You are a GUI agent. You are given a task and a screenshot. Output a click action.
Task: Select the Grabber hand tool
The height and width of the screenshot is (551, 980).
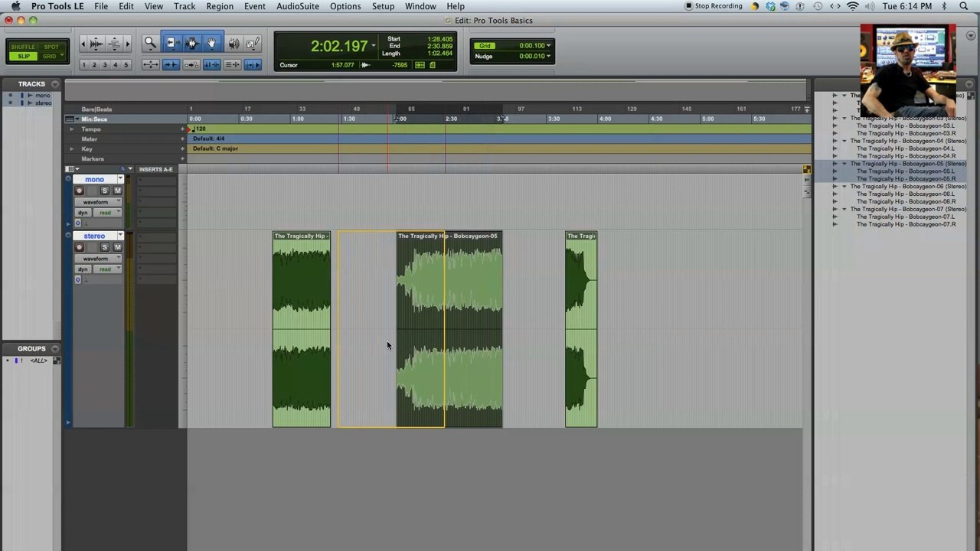pyautogui.click(x=212, y=44)
